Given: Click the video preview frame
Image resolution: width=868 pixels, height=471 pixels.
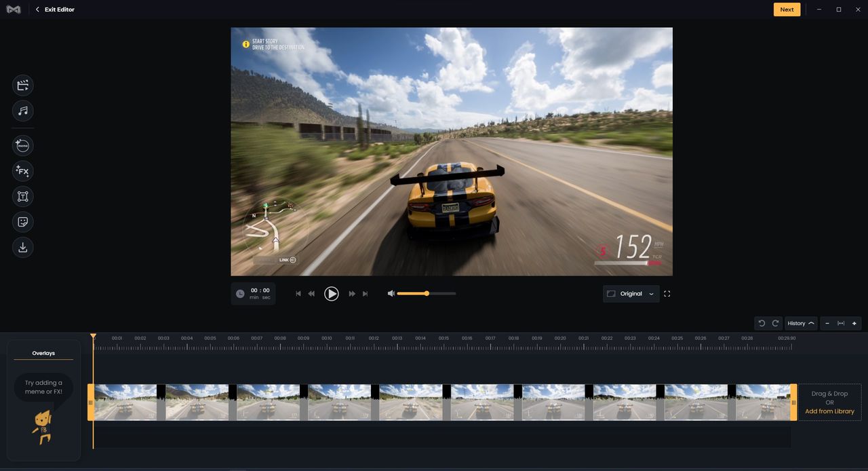Looking at the screenshot, I should 452,151.
